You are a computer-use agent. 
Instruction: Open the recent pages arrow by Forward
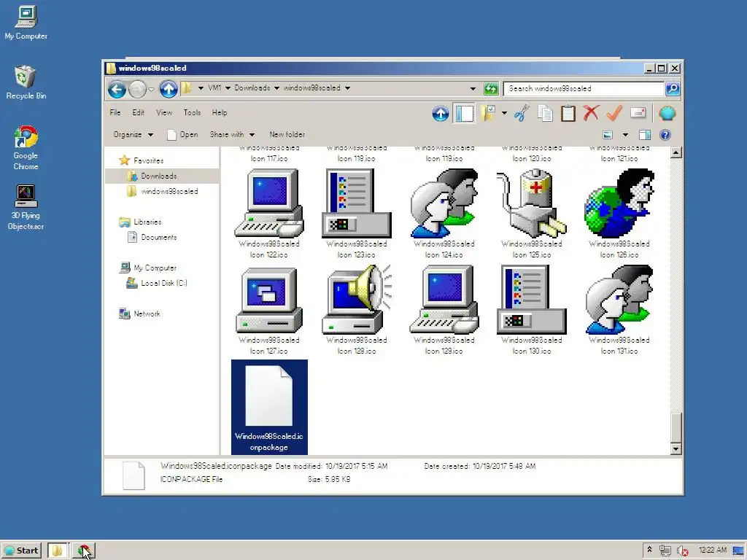click(151, 89)
